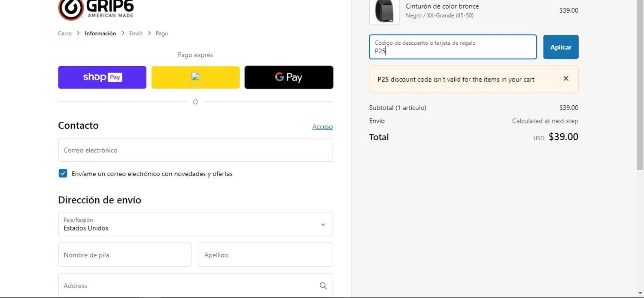Dismiss the P25 discount error message
Screen dimensions: 644x298
(x=566, y=79)
